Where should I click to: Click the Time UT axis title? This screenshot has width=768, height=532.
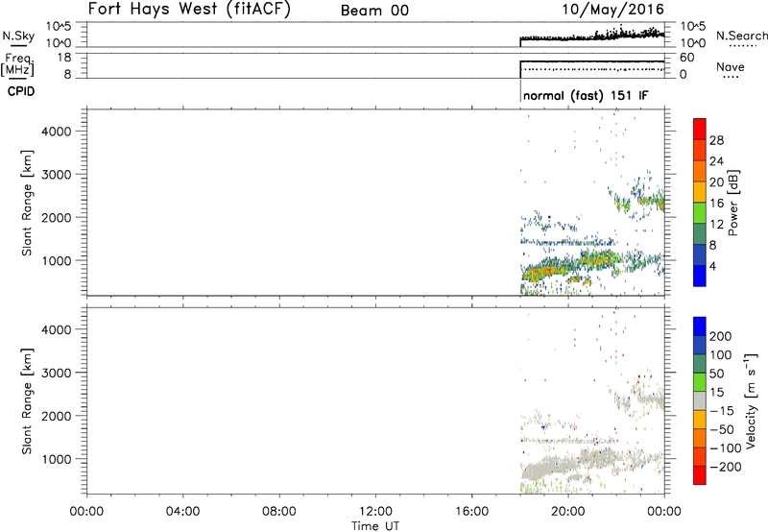click(x=375, y=526)
